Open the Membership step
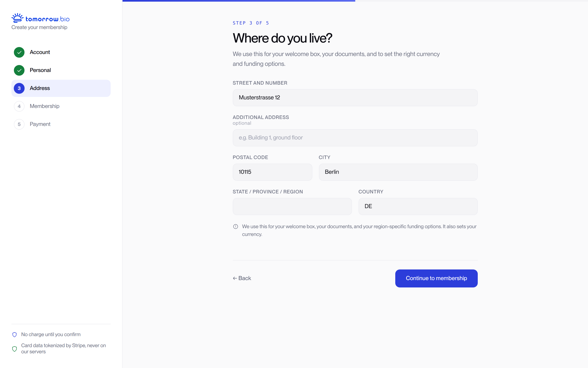 [x=61, y=106]
